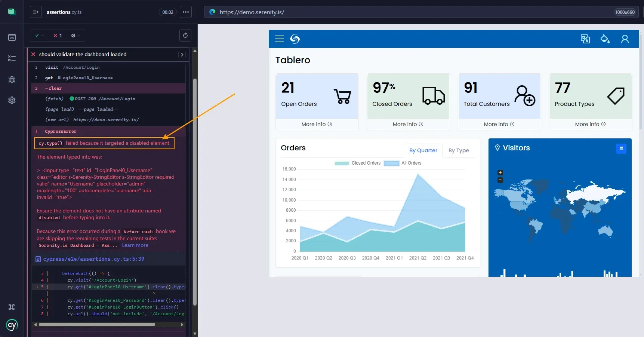Open cypress/e2e/assertions.cy.ts:5:39 file link
The image size is (644, 337).
click(x=93, y=259)
